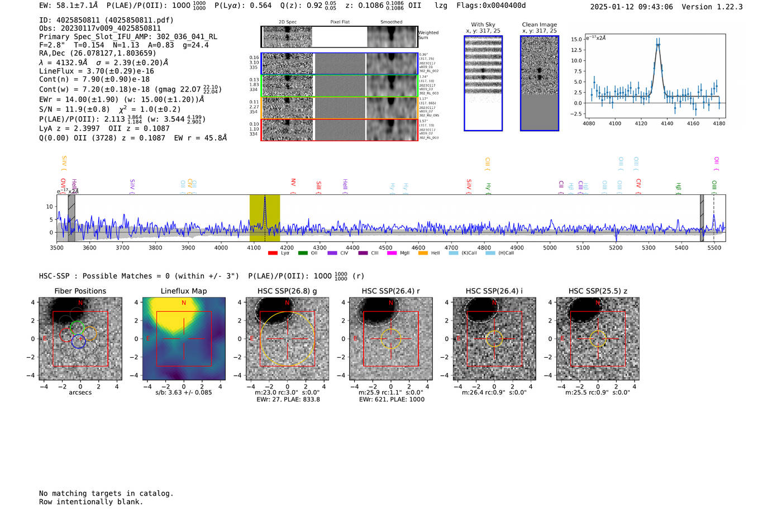Click the 2025-01-12 09:43:06 timestamp

pos(632,7)
